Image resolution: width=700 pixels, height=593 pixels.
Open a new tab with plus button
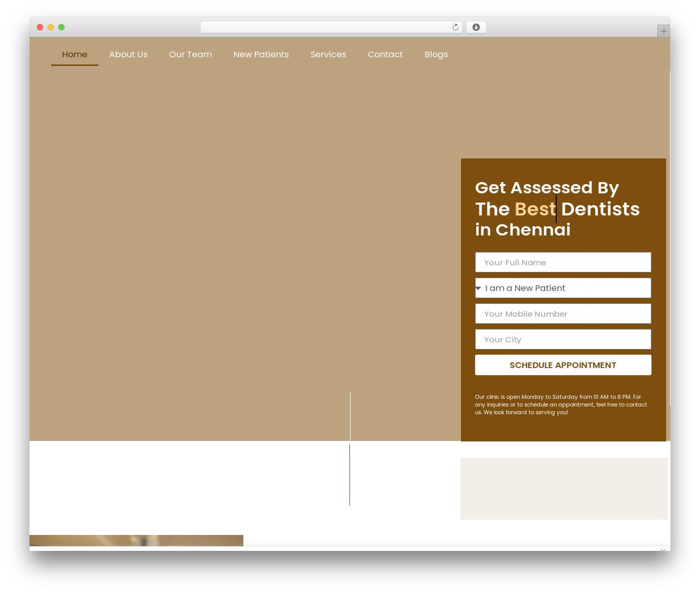(x=663, y=31)
